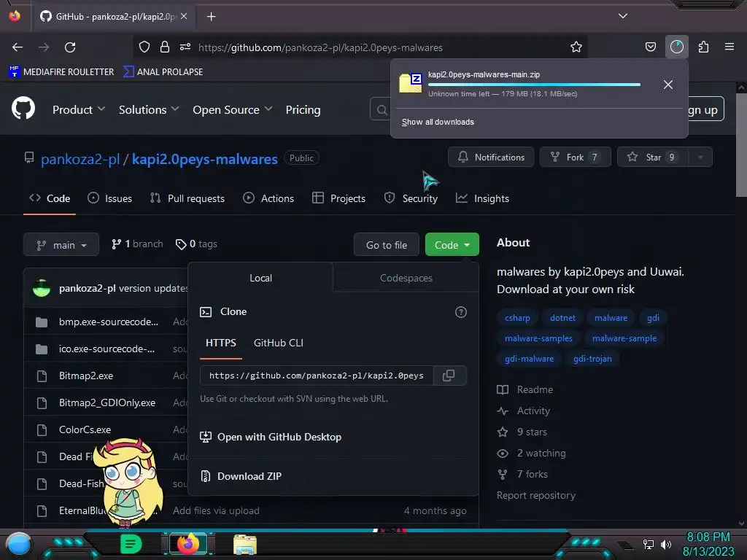Click the site padlock icon
The height and width of the screenshot is (560, 747).
pyautogui.click(x=165, y=47)
